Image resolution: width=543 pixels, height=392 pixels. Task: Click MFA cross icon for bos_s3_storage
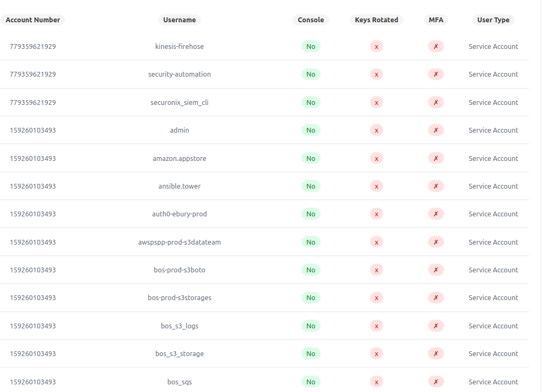click(x=436, y=353)
